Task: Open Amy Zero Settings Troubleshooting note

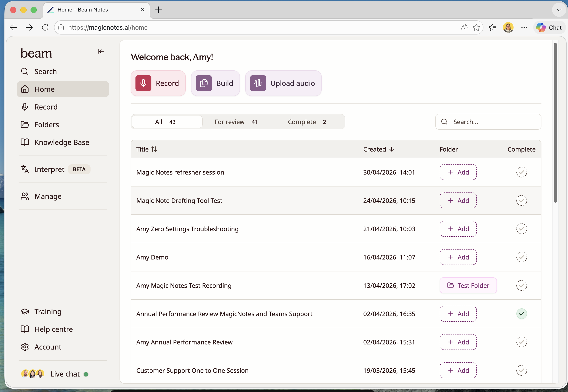Action: (x=187, y=229)
